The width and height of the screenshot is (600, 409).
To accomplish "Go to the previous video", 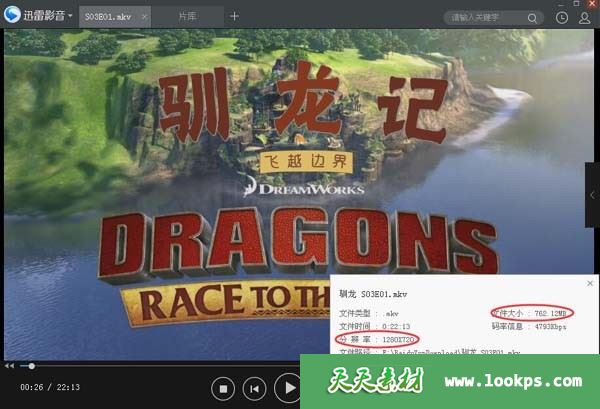I will point(254,389).
